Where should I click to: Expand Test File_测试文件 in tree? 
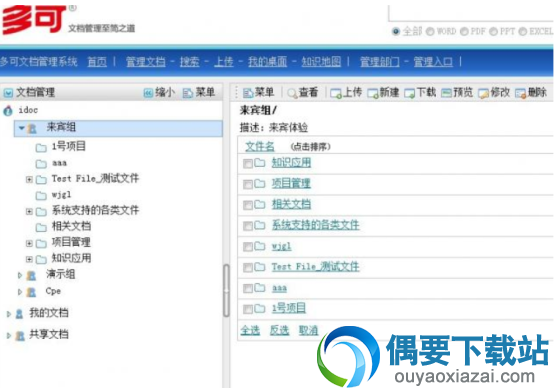pyautogui.click(x=29, y=179)
